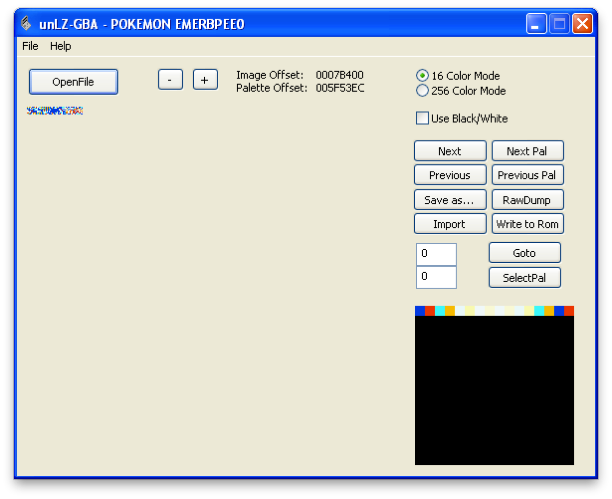Image resolution: width=612 pixels, height=499 pixels.
Task: Open the Help menu
Action: point(61,46)
